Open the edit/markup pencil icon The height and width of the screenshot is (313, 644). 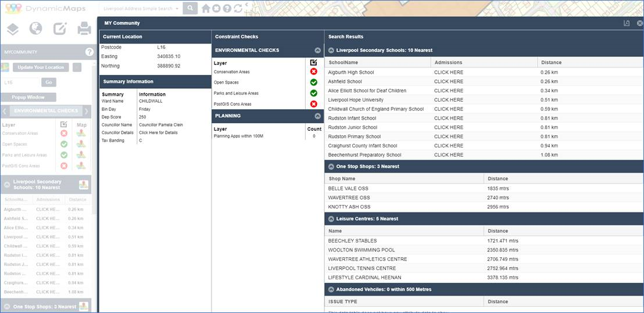pos(60,28)
